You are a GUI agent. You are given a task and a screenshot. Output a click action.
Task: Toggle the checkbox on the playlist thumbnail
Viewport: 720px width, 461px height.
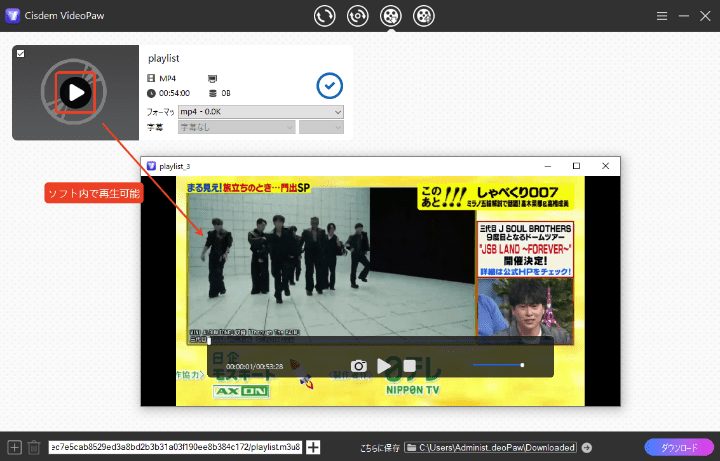click(21, 54)
